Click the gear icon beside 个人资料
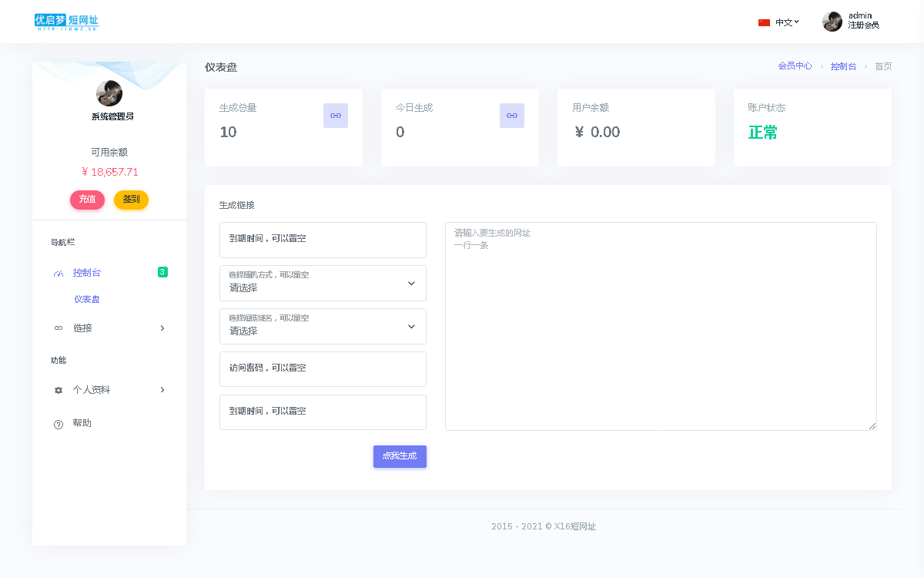The image size is (924, 578). (x=59, y=391)
